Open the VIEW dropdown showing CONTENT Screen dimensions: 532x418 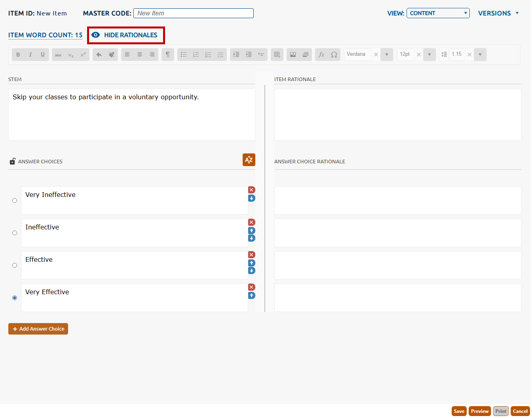[x=438, y=13]
